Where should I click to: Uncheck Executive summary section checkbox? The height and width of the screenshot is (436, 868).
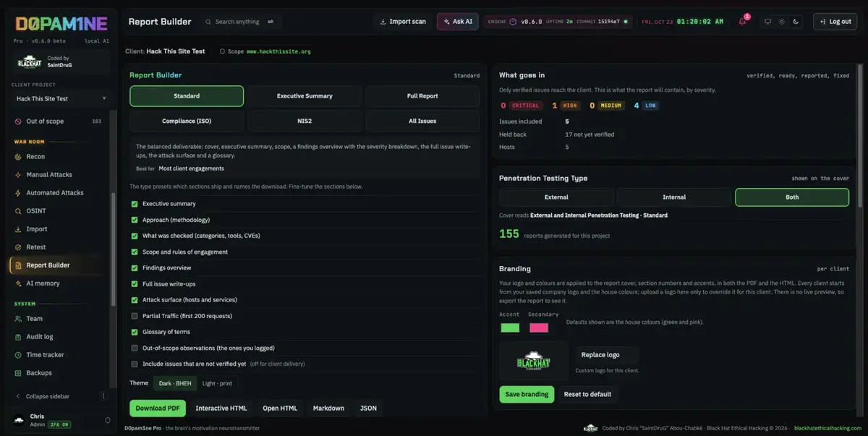(x=135, y=204)
